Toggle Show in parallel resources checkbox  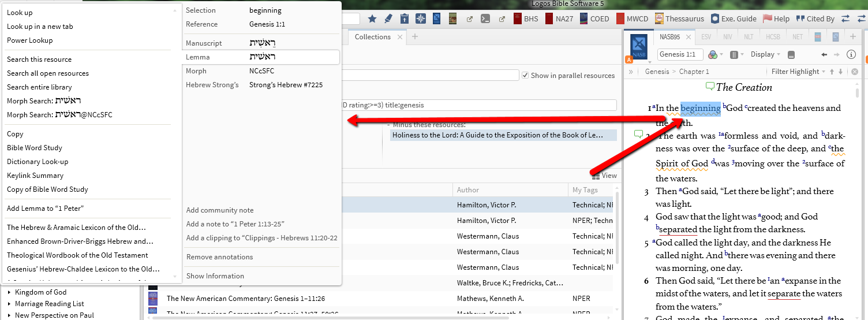tap(525, 76)
